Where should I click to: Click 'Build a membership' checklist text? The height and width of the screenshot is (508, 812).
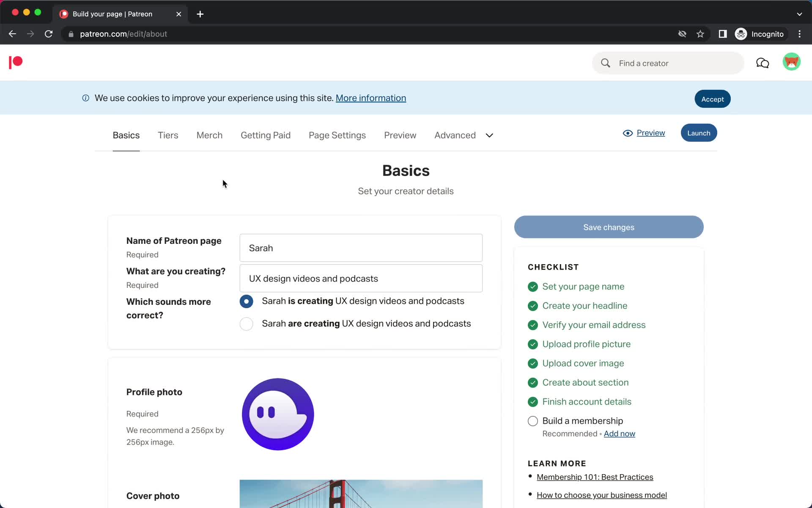(x=583, y=421)
